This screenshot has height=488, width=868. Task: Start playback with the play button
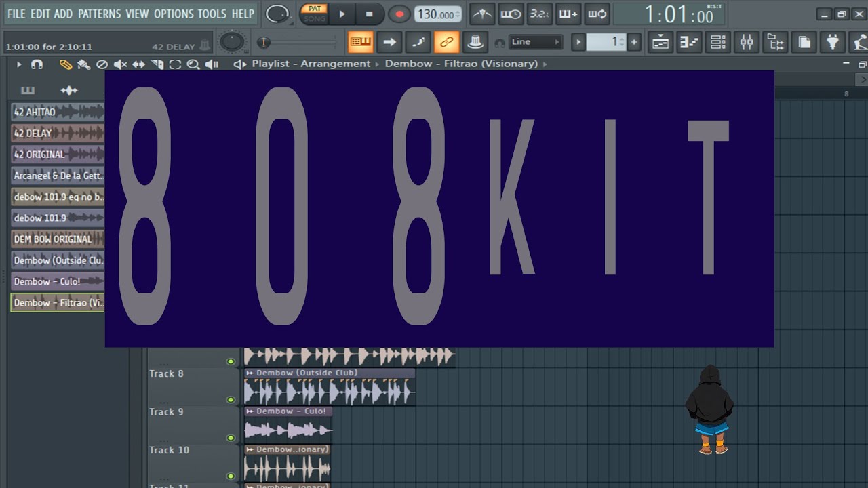point(342,14)
